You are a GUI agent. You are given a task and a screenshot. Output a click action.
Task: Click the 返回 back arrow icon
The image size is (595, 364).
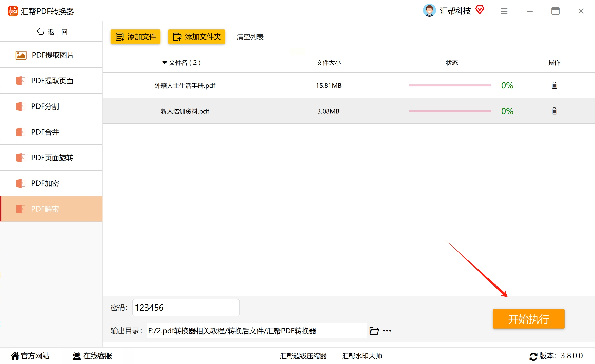point(40,32)
